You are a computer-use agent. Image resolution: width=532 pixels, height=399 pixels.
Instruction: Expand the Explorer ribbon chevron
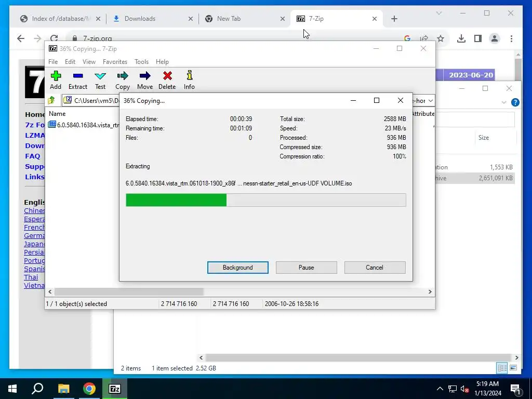(x=504, y=102)
